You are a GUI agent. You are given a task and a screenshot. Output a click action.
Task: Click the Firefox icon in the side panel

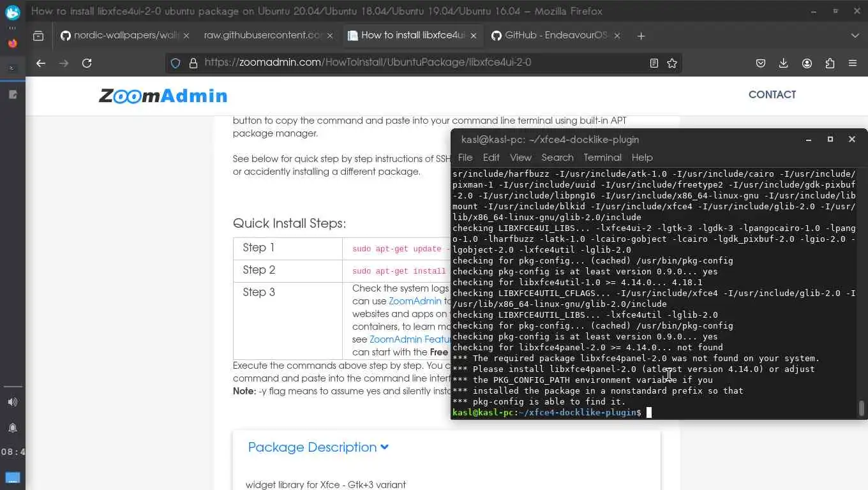point(13,43)
